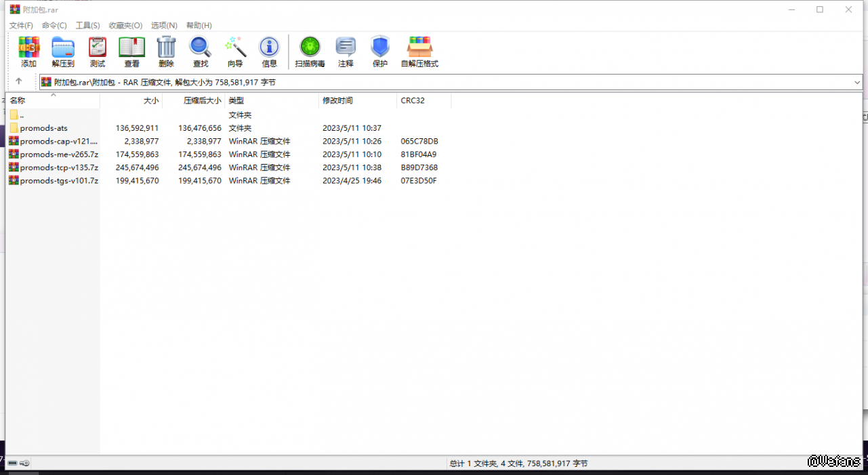Select promods-me-v265.7z file name

pos(59,154)
